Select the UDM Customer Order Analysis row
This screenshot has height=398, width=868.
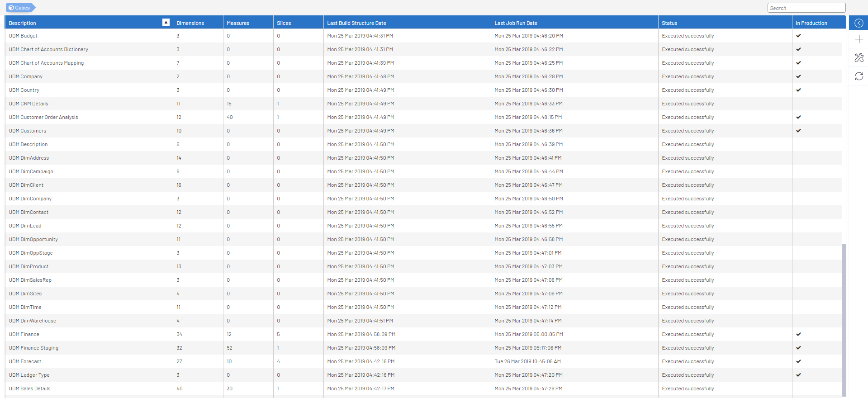[x=43, y=117]
